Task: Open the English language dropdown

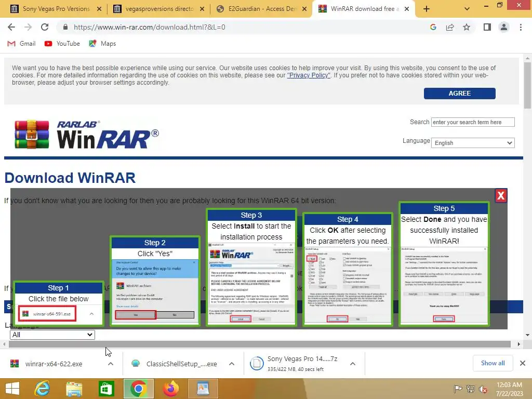Action: pos(473,143)
